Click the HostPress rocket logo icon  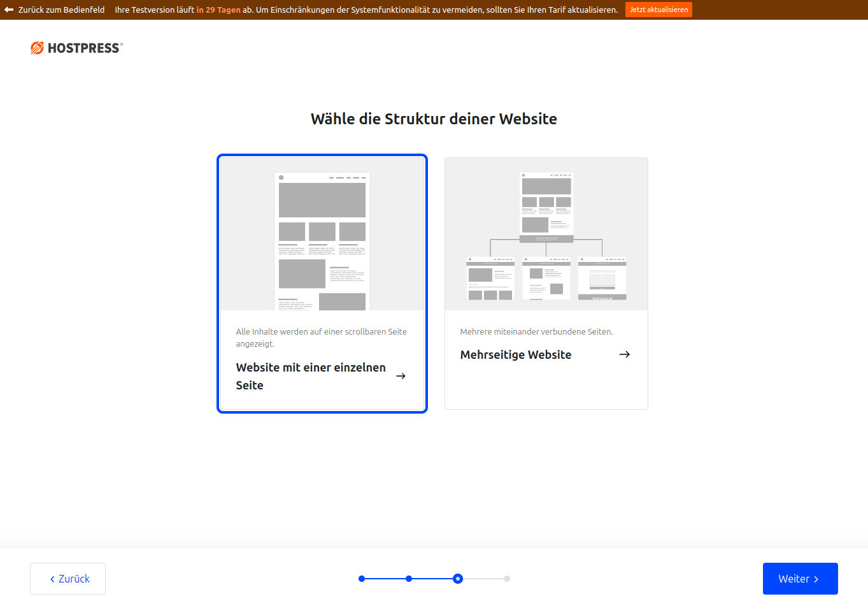pyautogui.click(x=37, y=48)
